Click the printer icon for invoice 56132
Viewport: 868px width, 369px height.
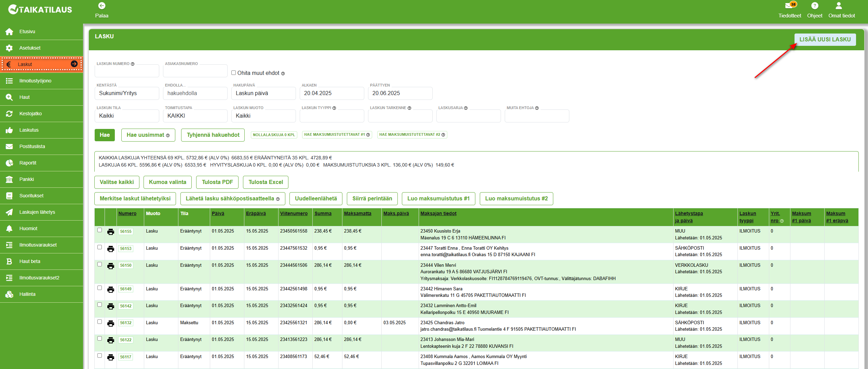coord(111,324)
